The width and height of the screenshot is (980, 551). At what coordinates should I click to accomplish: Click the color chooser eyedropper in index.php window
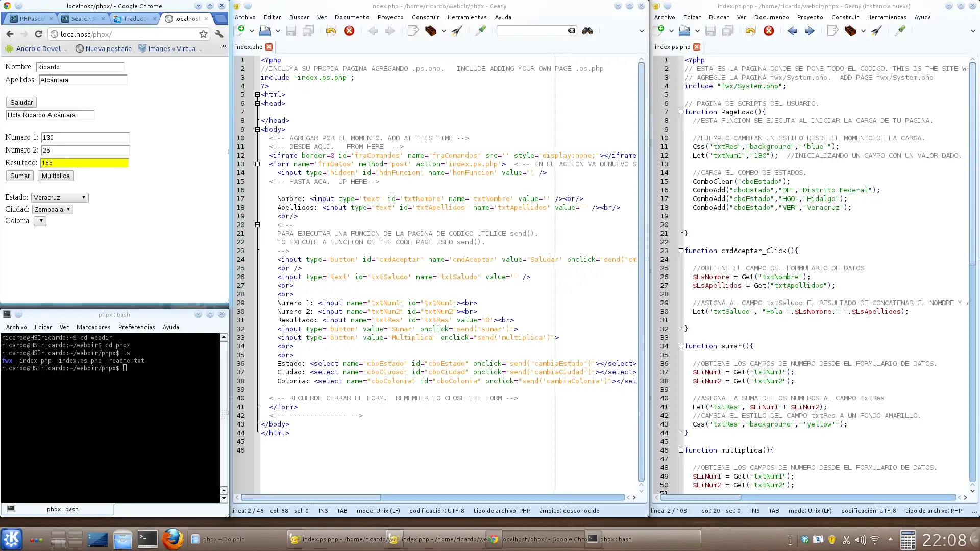point(480,31)
